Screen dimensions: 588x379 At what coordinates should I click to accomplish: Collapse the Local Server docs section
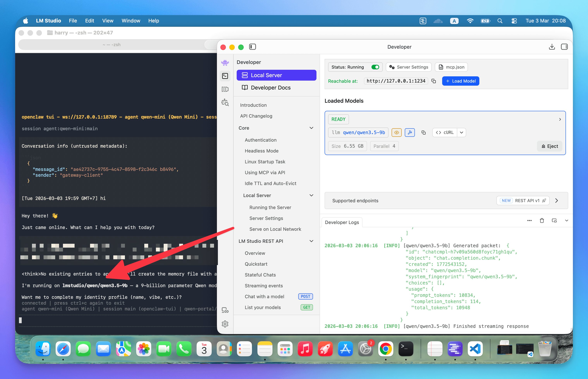(311, 195)
